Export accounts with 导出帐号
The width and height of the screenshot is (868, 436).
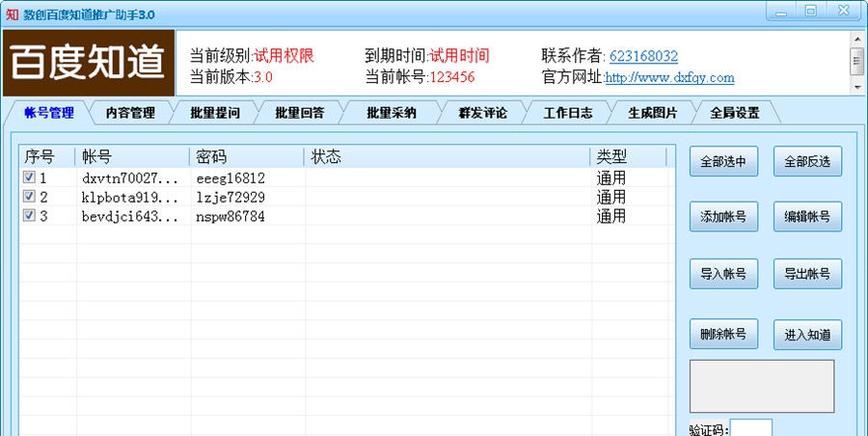click(x=807, y=274)
